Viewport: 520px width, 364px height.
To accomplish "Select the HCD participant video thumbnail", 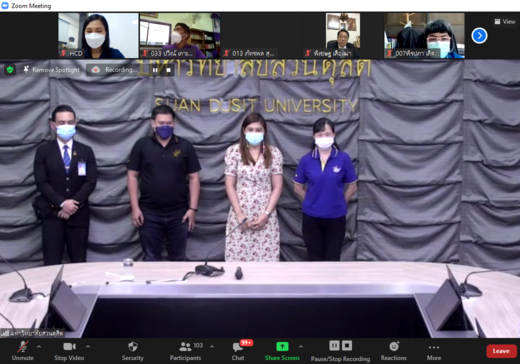I will point(98,35).
